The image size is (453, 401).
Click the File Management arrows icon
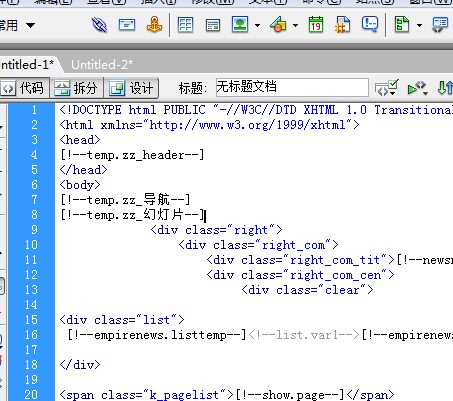(x=445, y=88)
